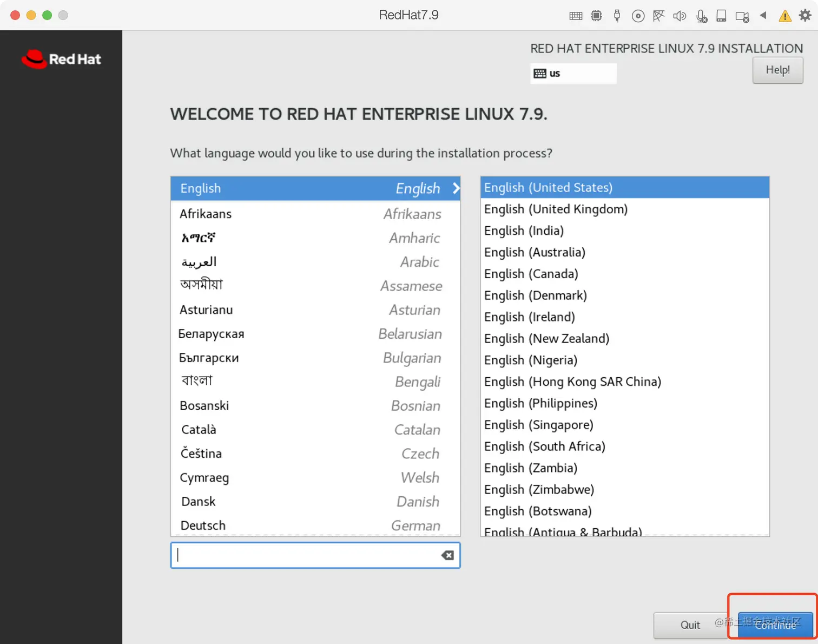The height and width of the screenshot is (644, 818).
Task: Click the red close window button
Action: click(15, 15)
